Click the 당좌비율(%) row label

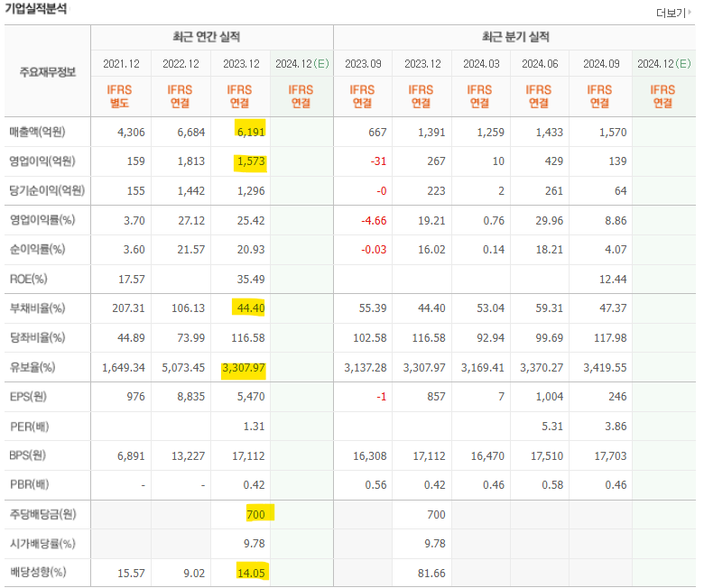(x=37, y=337)
